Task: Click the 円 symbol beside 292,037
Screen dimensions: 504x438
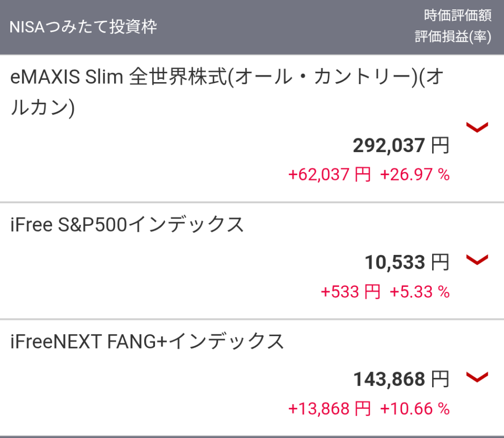Action: click(440, 146)
